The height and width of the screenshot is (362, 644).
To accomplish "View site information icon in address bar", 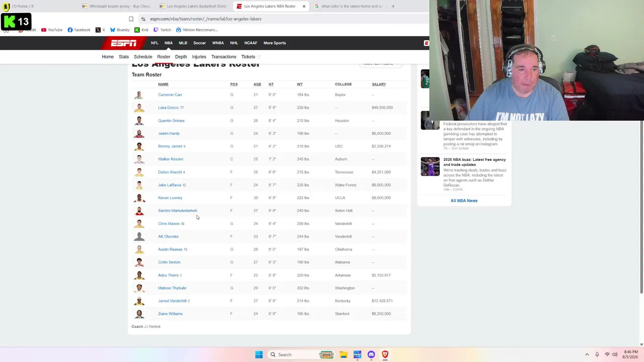I will (143, 19).
